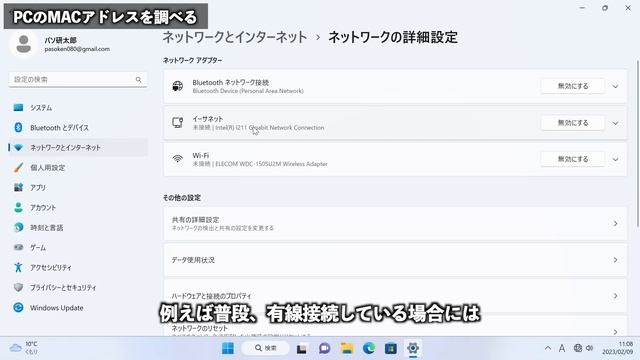Click the パソ研太郎 account name
The image size is (640, 360).
pos(60,40)
